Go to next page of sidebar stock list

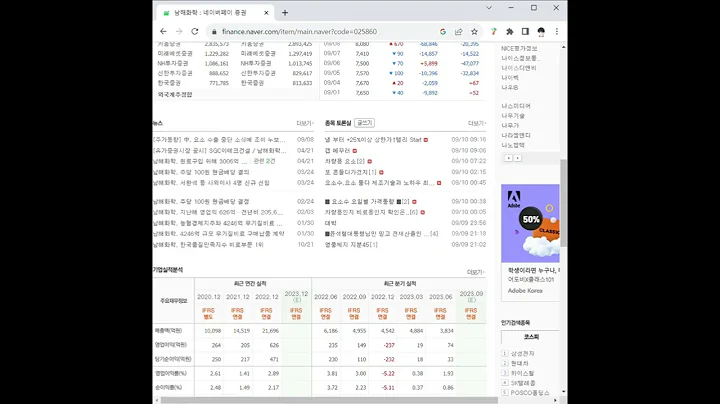tap(518, 158)
